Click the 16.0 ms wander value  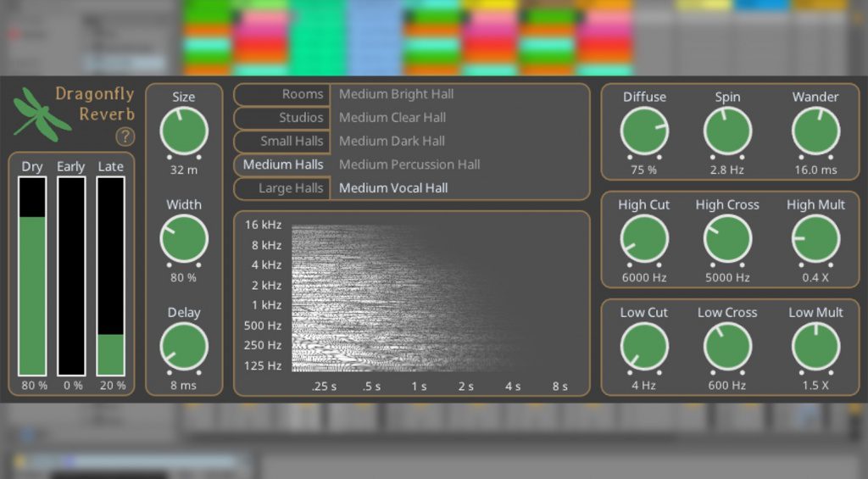816,170
